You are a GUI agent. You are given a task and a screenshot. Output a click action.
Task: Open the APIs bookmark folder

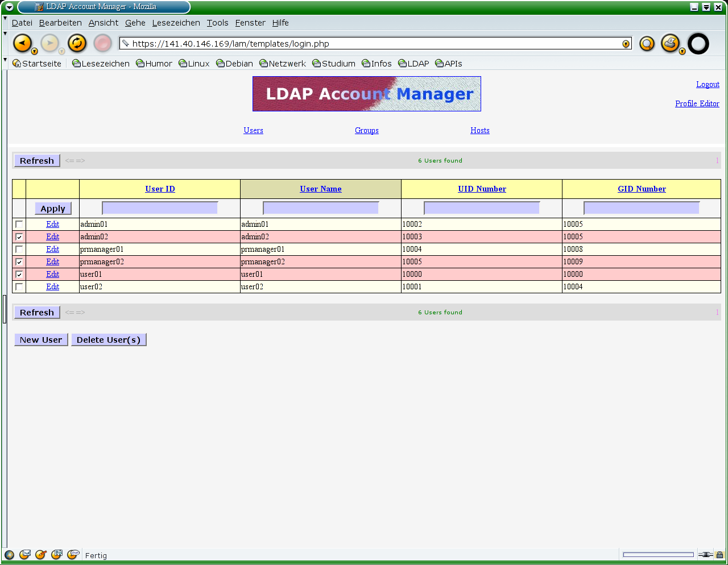coord(449,64)
